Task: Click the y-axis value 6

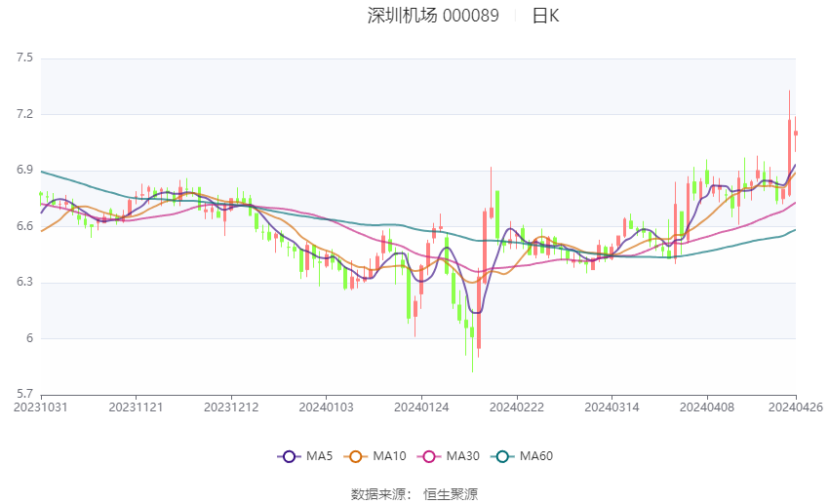Action: (29, 338)
